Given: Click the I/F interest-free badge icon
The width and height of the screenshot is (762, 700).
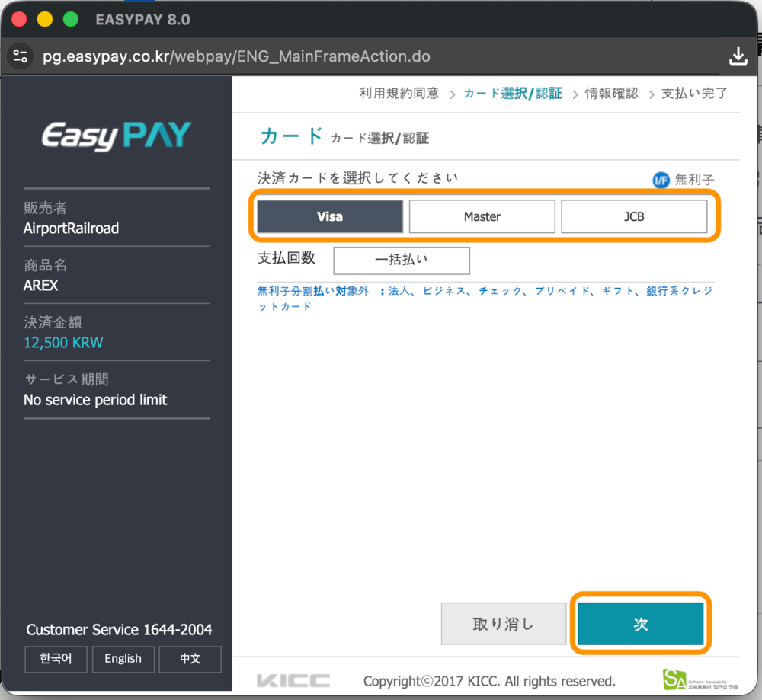Looking at the screenshot, I should click(661, 181).
